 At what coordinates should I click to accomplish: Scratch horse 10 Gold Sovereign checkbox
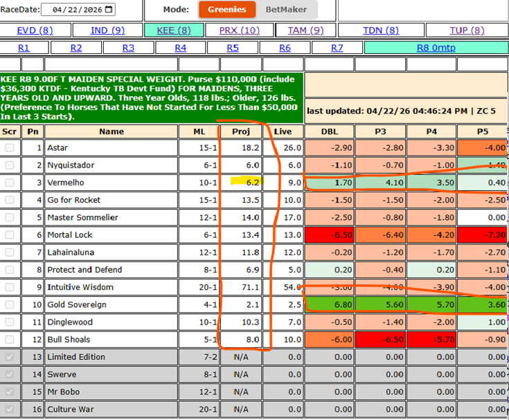[10, 305]
